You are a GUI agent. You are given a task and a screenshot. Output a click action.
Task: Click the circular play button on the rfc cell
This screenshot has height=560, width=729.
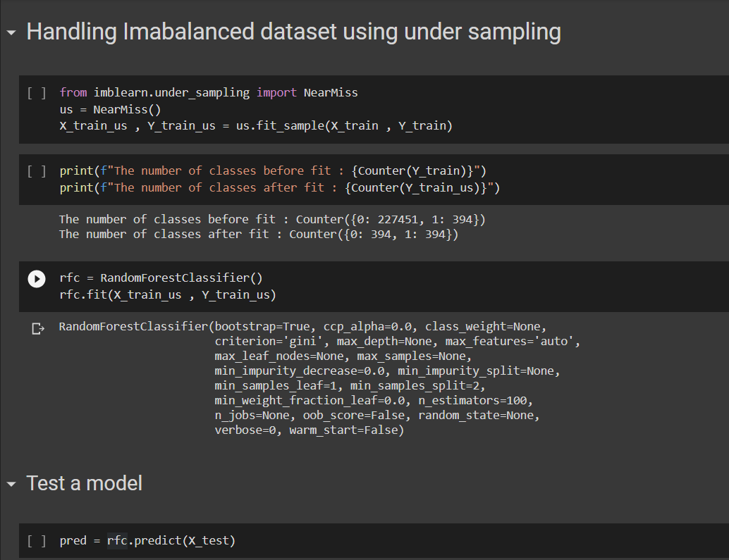36,278
